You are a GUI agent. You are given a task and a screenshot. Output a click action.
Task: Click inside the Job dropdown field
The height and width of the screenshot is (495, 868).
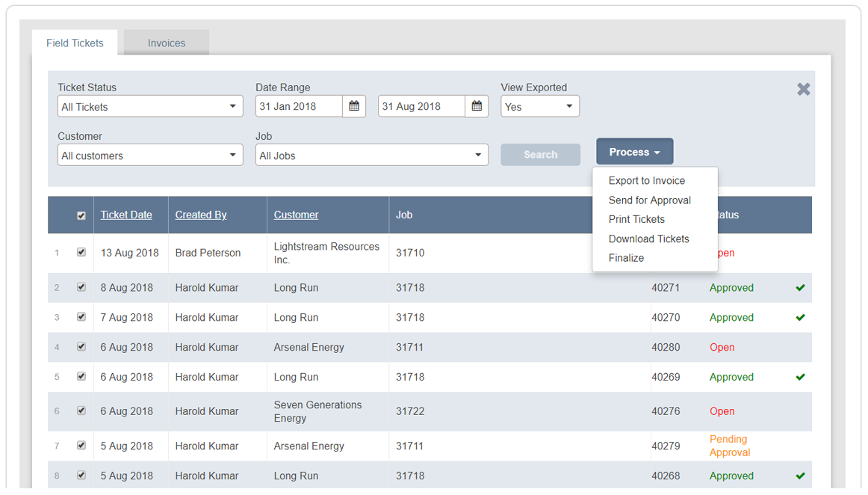coord(371,155)
